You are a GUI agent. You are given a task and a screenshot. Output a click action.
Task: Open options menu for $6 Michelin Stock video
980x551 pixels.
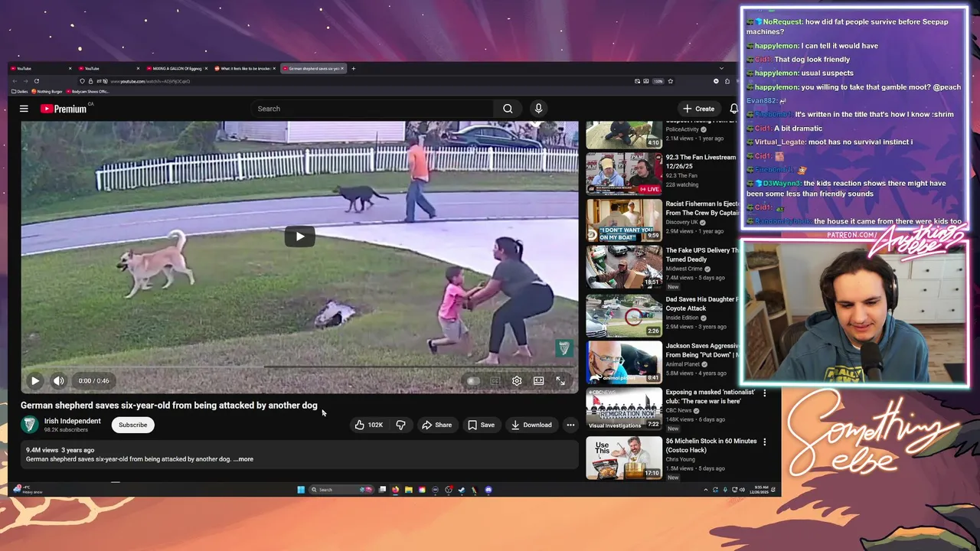tap(764, 442)
